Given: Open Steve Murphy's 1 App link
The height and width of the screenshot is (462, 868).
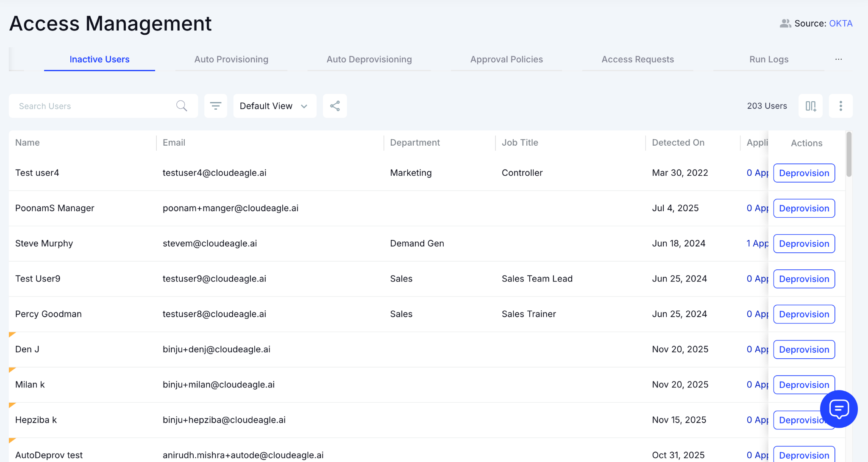Looking at the screenshot, I should (757, 243).
